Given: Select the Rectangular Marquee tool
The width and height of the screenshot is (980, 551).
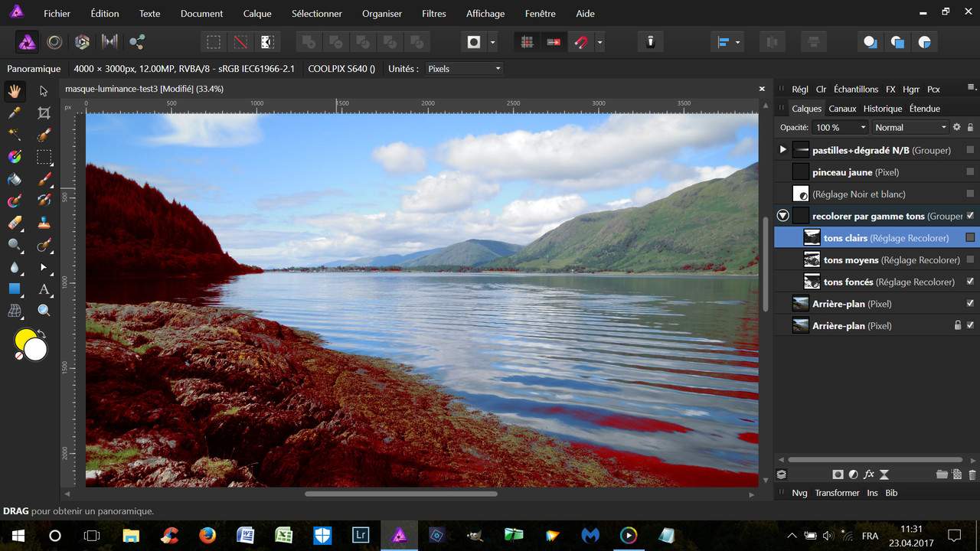Looking at the screenshot, I should 44,158.
